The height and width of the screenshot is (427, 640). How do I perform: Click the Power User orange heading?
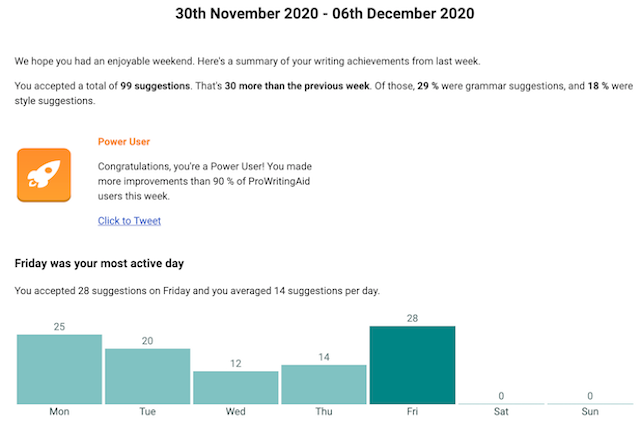(124, 142)
